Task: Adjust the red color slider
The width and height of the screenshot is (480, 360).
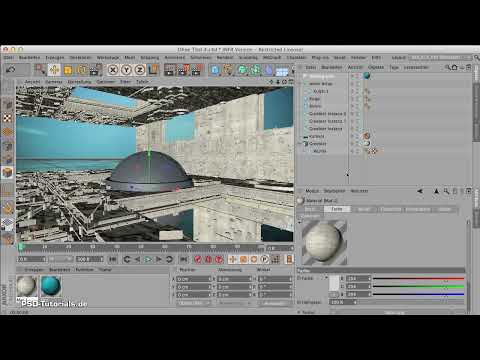Action: pos(418,278)
